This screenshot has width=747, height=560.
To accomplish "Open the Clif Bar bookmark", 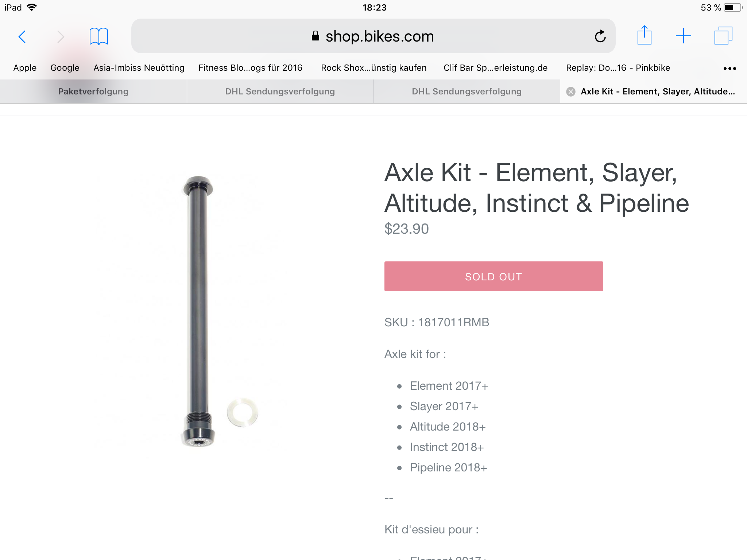I will pyautogui.click(x=495, y=68).
